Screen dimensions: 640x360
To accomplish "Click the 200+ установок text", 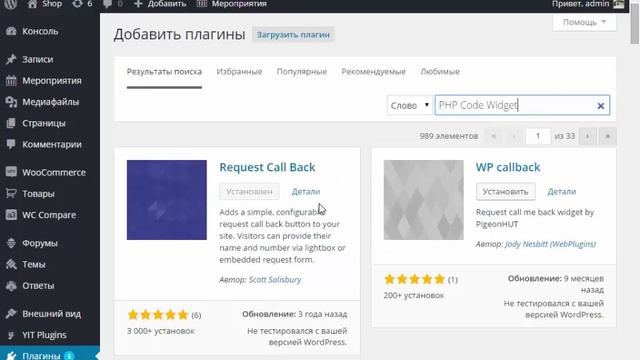I will [x=413, y=296].
